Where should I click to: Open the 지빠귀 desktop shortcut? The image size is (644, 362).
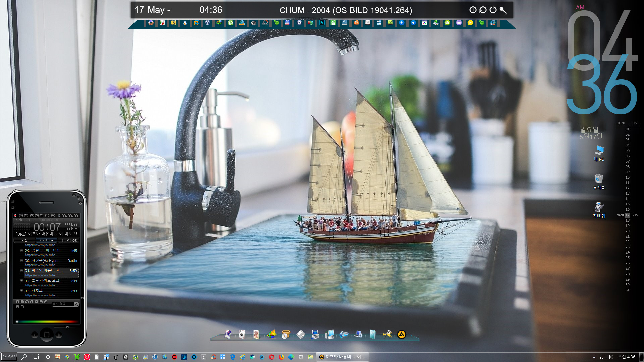(599, 210)
